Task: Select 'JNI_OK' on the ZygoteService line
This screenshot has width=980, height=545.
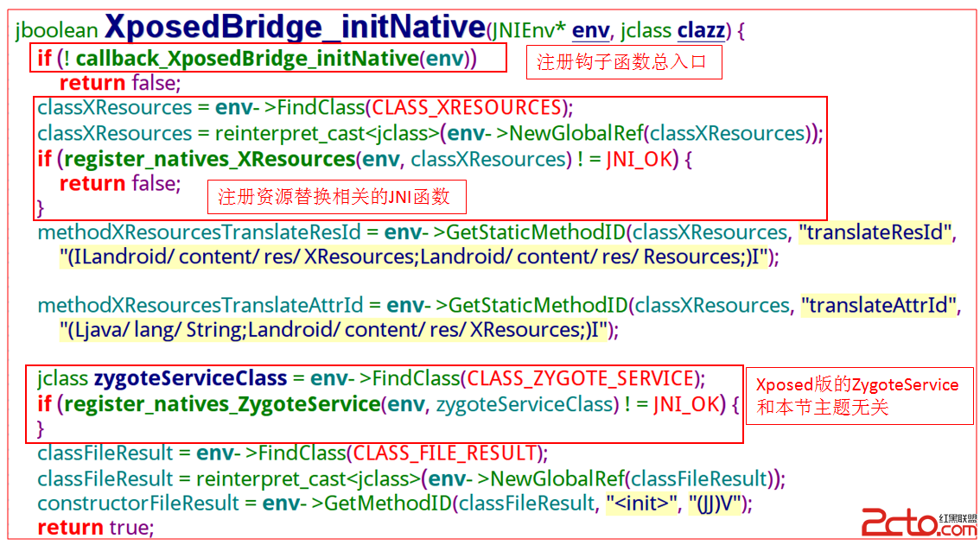Action: click(x=686, y=404)
